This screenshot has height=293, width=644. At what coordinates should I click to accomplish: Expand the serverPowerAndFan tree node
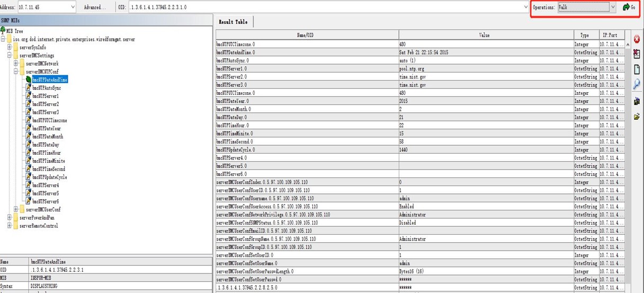coord(10,217)
